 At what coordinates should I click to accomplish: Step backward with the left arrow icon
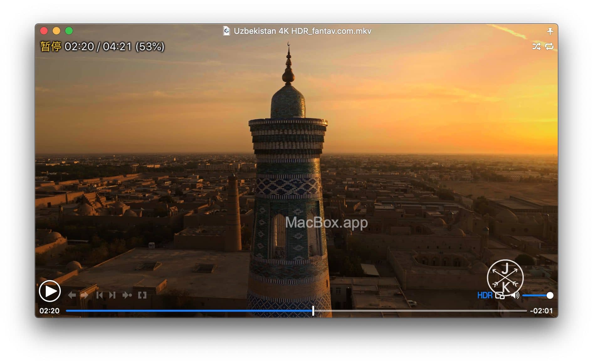click(x=72, y=295)
